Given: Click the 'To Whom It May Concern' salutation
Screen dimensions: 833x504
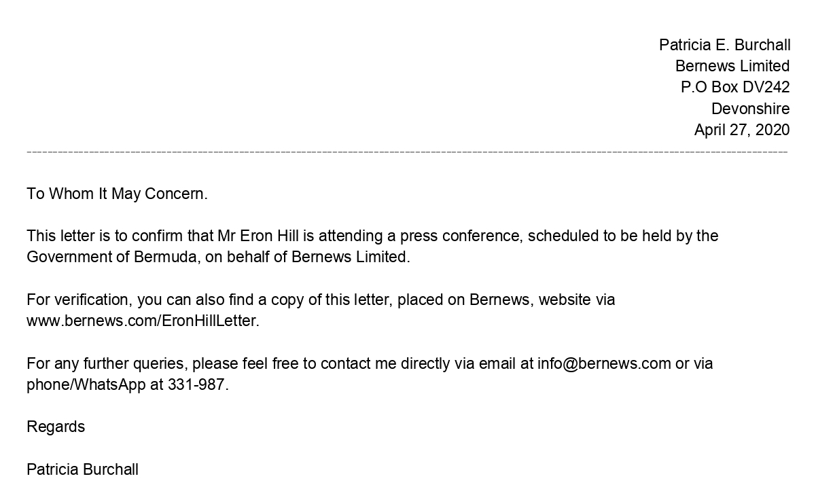Looking at the screenshot, I should 117,194.
